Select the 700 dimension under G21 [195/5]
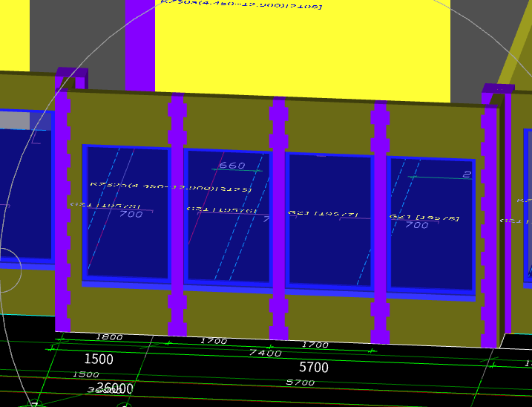Viewport: 532px width, 407px height. [131, 214]
